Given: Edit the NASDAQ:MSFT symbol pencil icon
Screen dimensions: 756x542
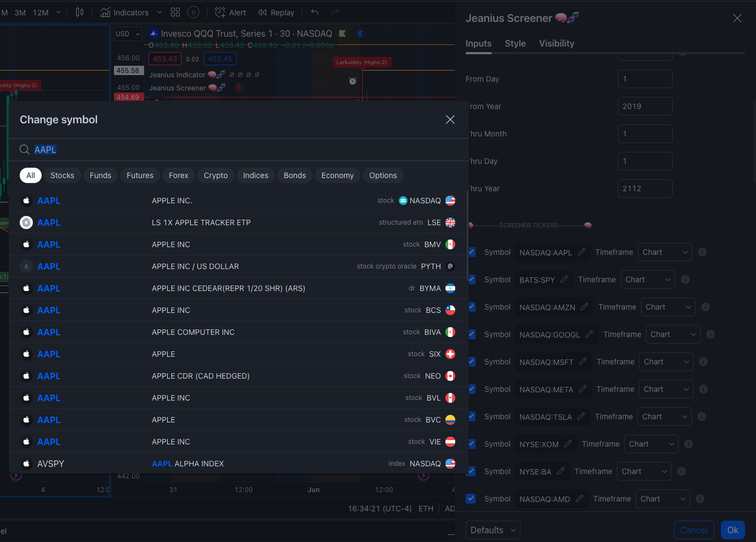Looking at the screenshot, I should [x=583, y=362].
